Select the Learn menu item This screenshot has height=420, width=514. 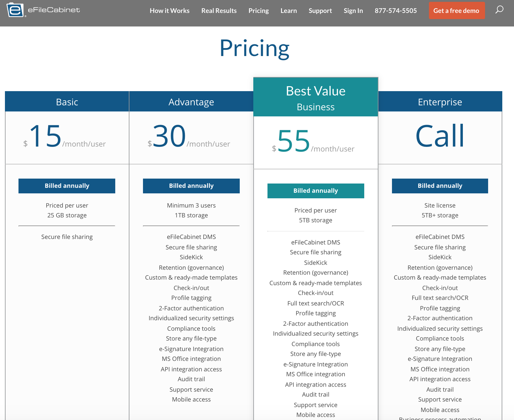pos(288,11)
